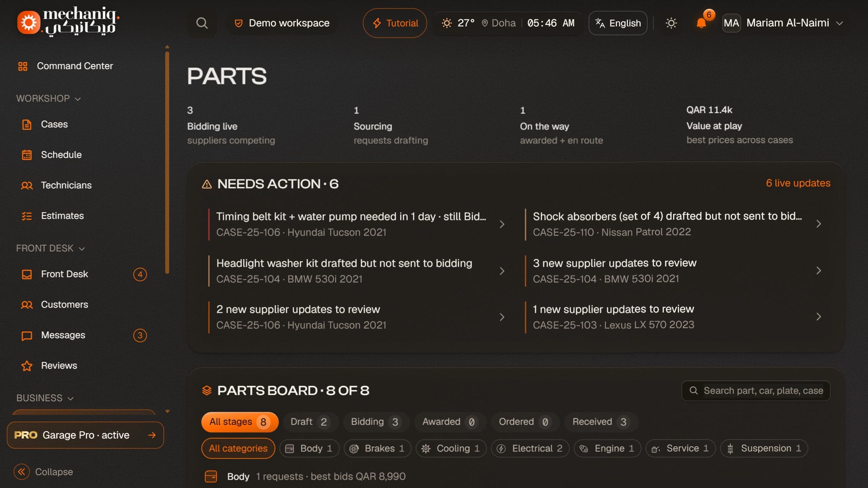Filter by Received stage
868x488 pixels.
(x=601, y=422)
